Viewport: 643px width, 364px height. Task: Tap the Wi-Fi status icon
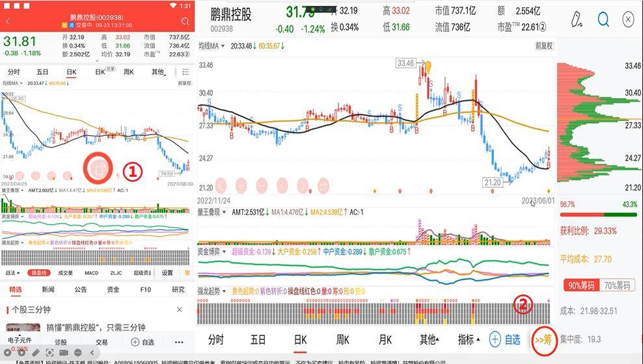[173, 6]
